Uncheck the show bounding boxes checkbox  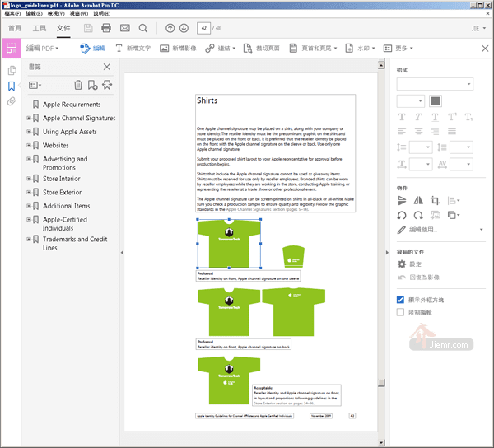(400, 300)
